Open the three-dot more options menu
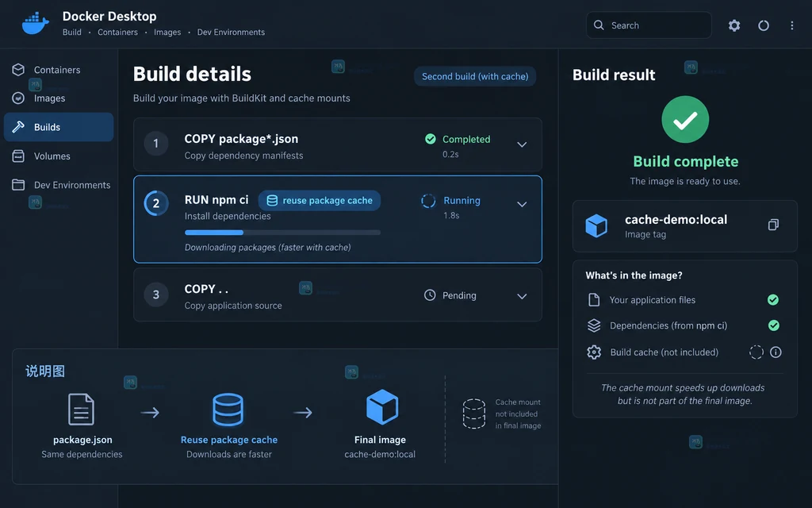The width and height of the screenshot is (812, 508). coord(792,25)
